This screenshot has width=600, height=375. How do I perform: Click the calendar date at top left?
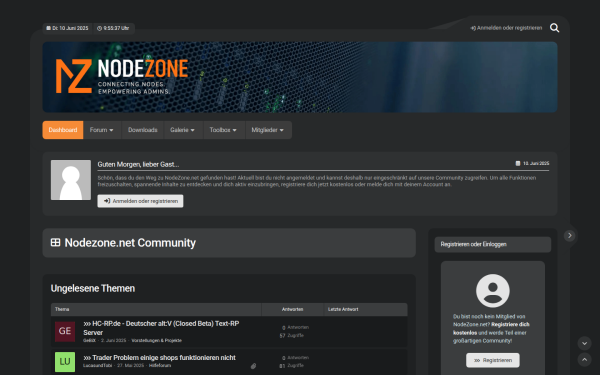(67, 28)
